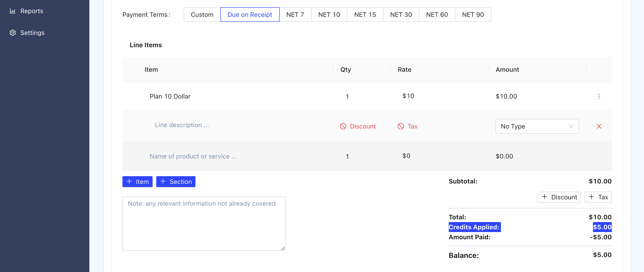
Task: Select Due on Receipt payment term
Action: 249,15
